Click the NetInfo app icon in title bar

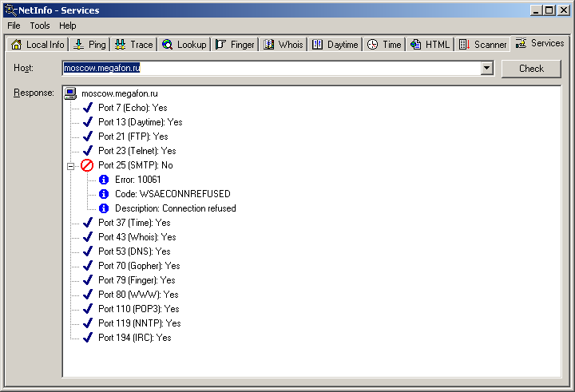[x=10, y=10]
